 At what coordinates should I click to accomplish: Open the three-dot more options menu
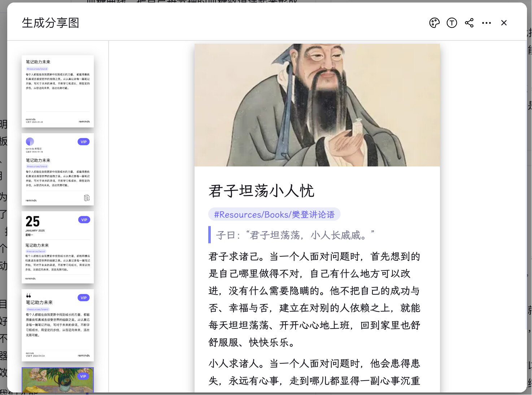[x=487, y=23]
